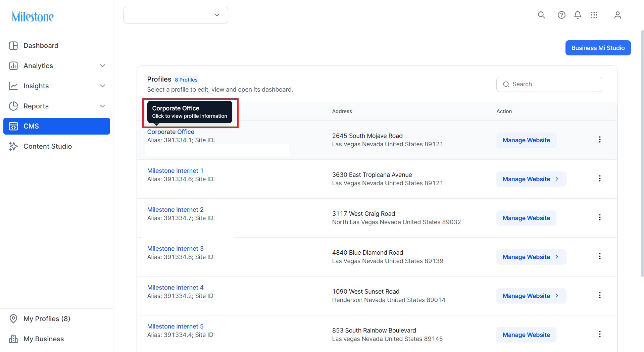Viewport: 644px width, 352px height.
Task: Click the Milestone logo
Action: tap(33, 16)
